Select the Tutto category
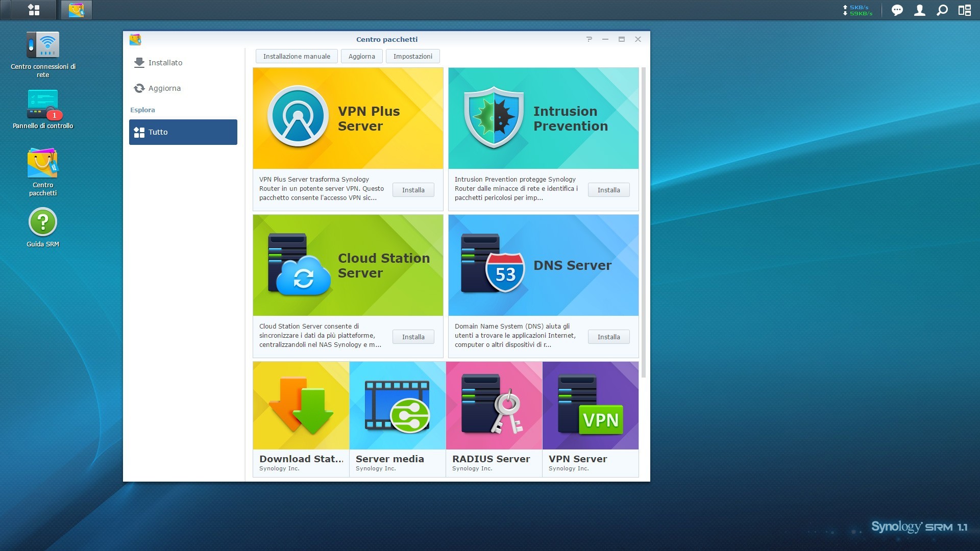This screenshot has height=551, width=980. pos(183,132)
